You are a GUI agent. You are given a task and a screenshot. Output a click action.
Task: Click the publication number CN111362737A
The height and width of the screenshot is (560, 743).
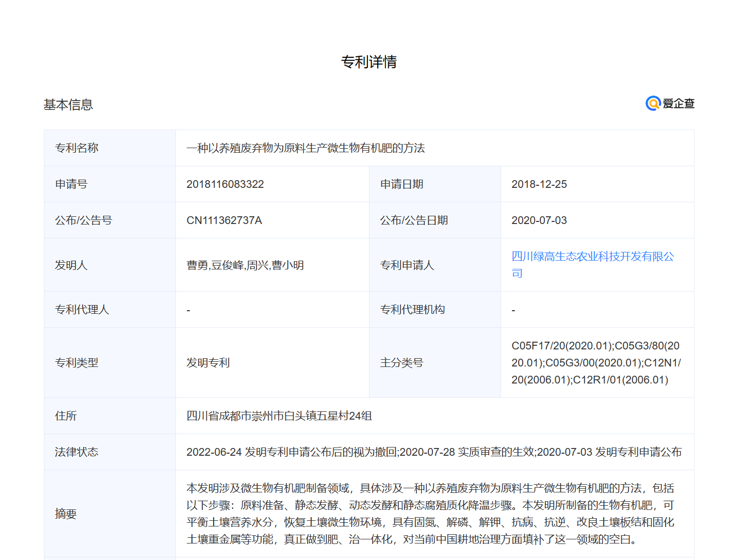(x=224, y=220)
